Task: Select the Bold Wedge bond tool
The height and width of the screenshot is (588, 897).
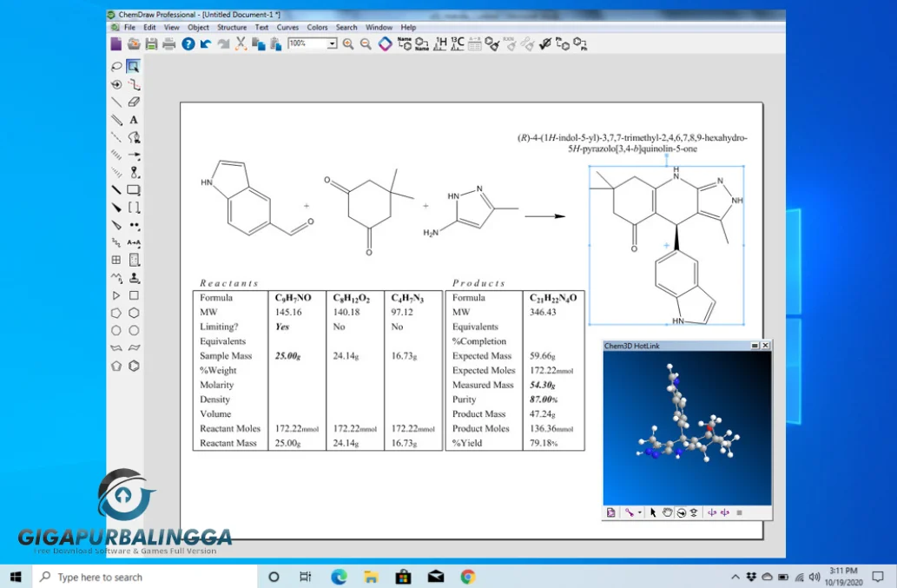Action: [116, 208]
